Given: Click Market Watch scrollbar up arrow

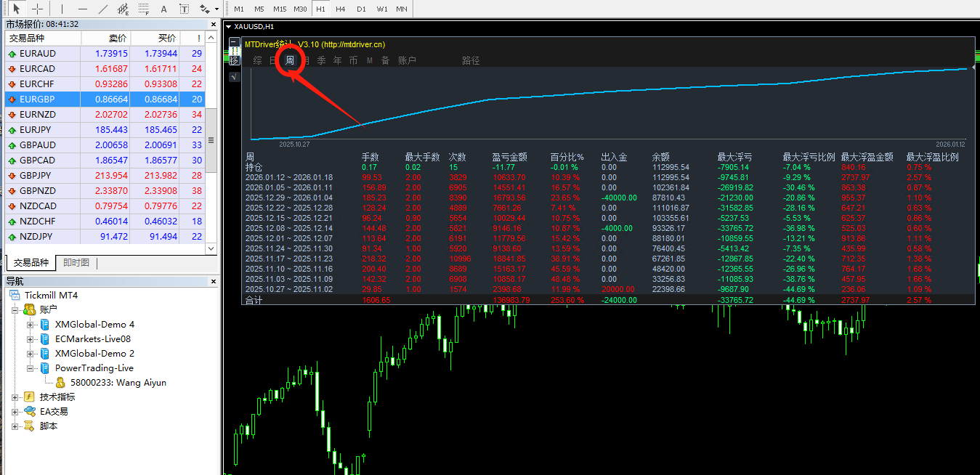Looking at the screenshot, I should coord(211,38).
